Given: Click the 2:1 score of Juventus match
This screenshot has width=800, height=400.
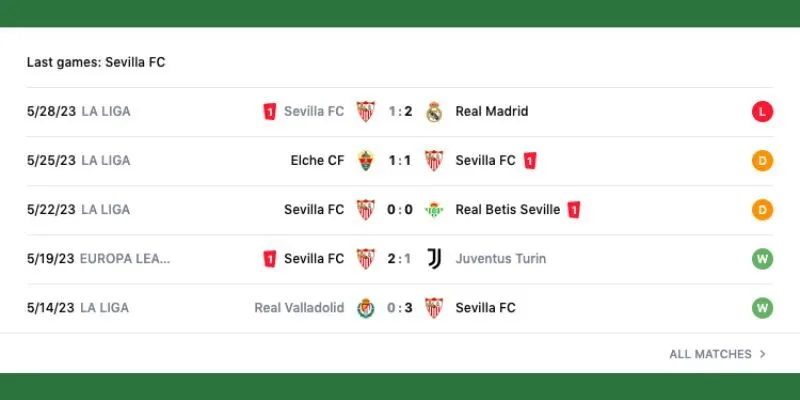Looking at the screenshot, I should tap(400, 259).
